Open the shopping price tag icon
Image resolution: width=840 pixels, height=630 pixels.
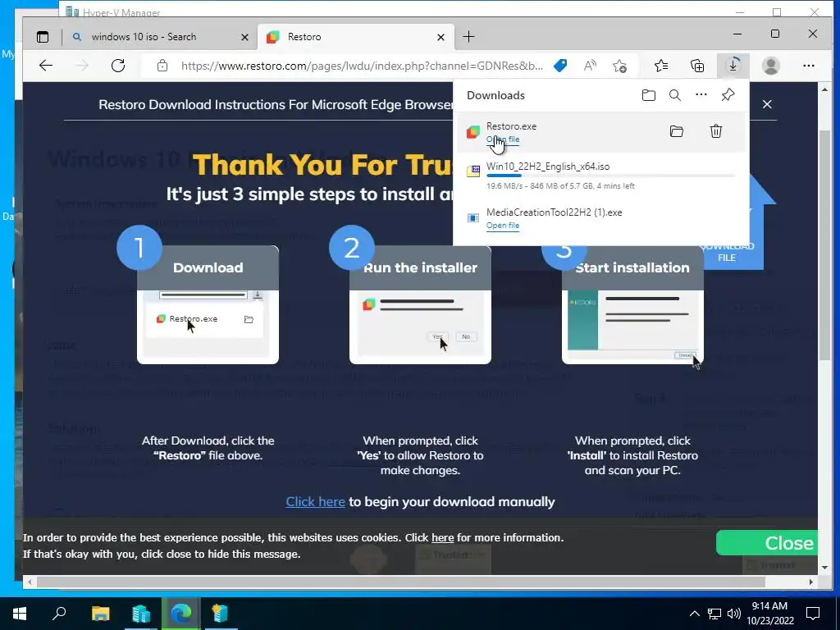pos(560,66)
